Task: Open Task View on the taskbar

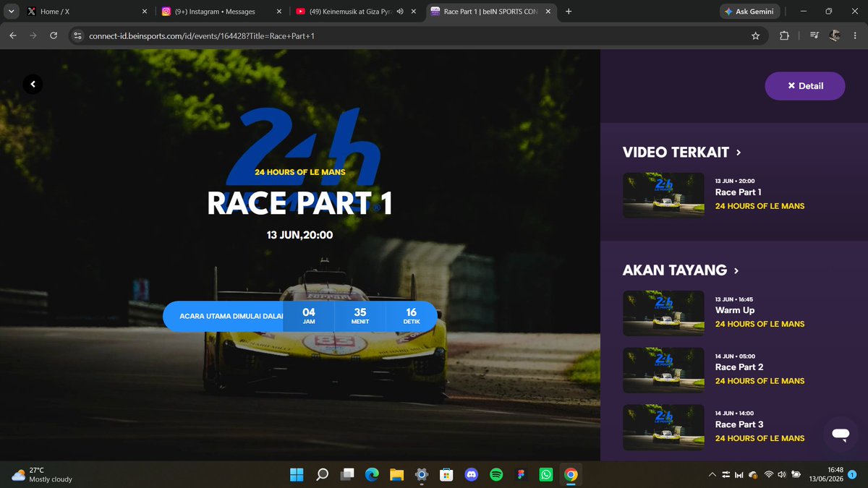Action: tap(348, 474)
